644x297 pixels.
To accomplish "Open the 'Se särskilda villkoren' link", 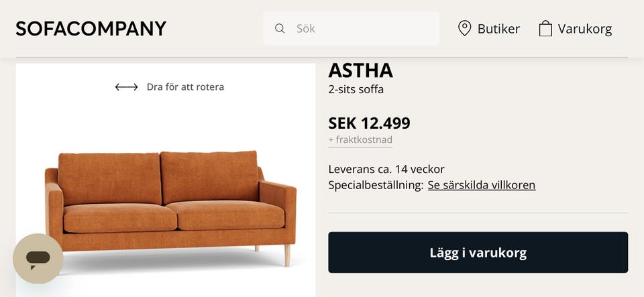I will pos(481,185).
